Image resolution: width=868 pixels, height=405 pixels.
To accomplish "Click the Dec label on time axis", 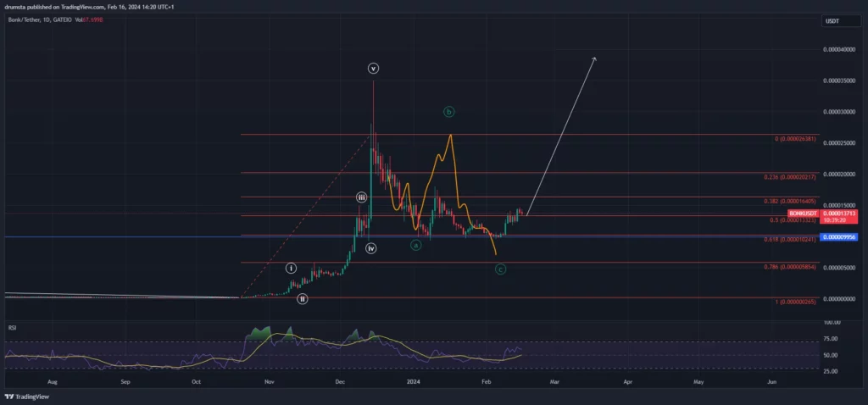I will 340,382.
